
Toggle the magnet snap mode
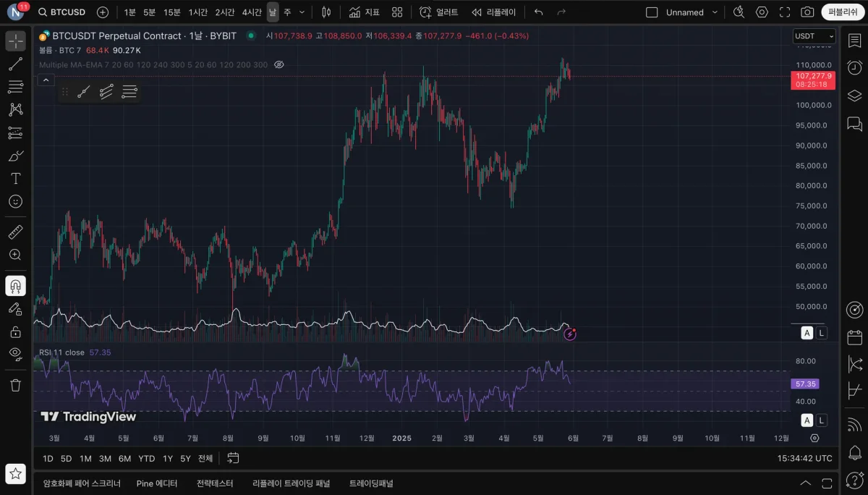pyautogui.click(x=15, y=287)
